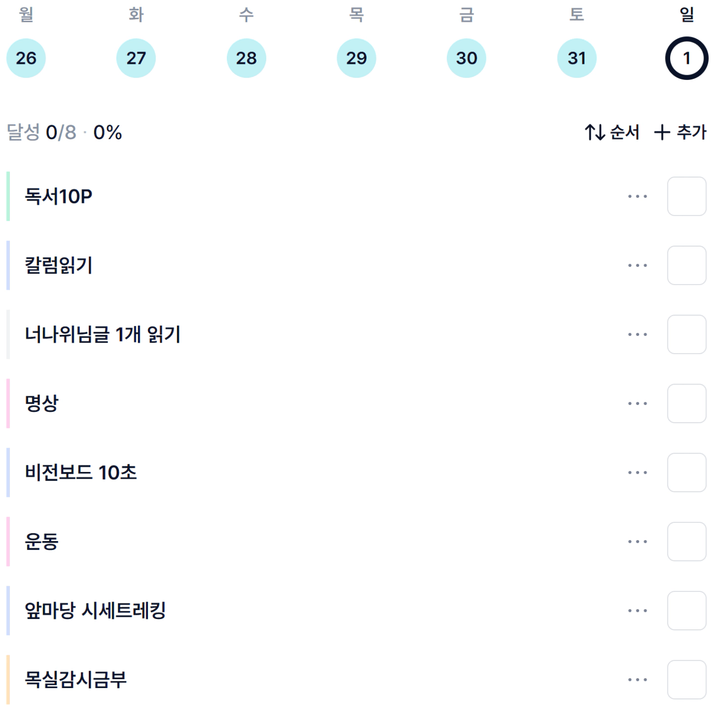Image resolution: width=719 pixels, height=728 pixels.
Task: Select Monday the 26th
Action: coord(26,58)
